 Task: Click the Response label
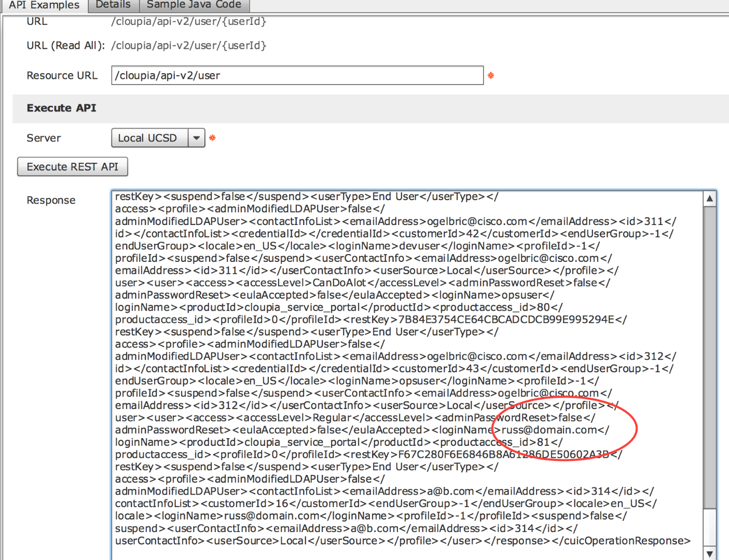(51, 200)
